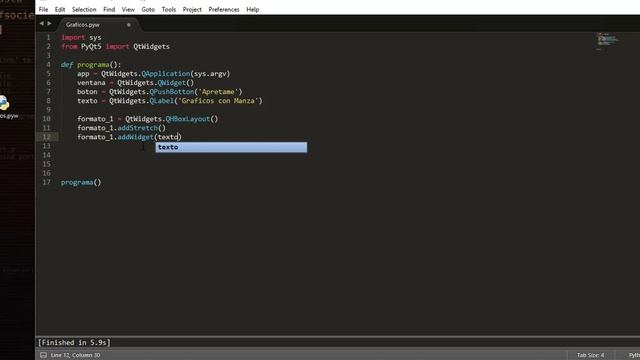Toggle side bar icon in status bar

click(43, 355)
